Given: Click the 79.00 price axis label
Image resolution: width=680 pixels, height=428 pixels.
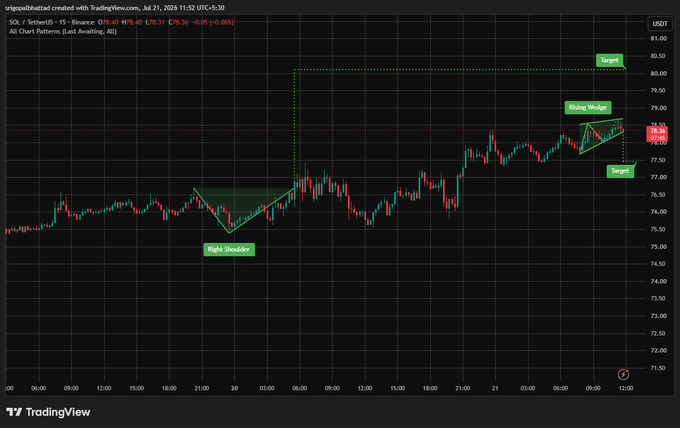Looking at the screenshot, I should pos(658,108).
